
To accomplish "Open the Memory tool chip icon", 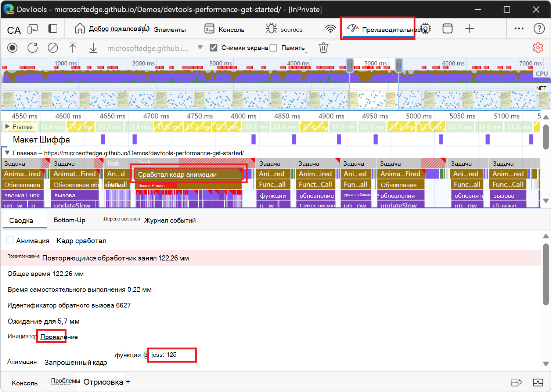I will pos(425,29).
